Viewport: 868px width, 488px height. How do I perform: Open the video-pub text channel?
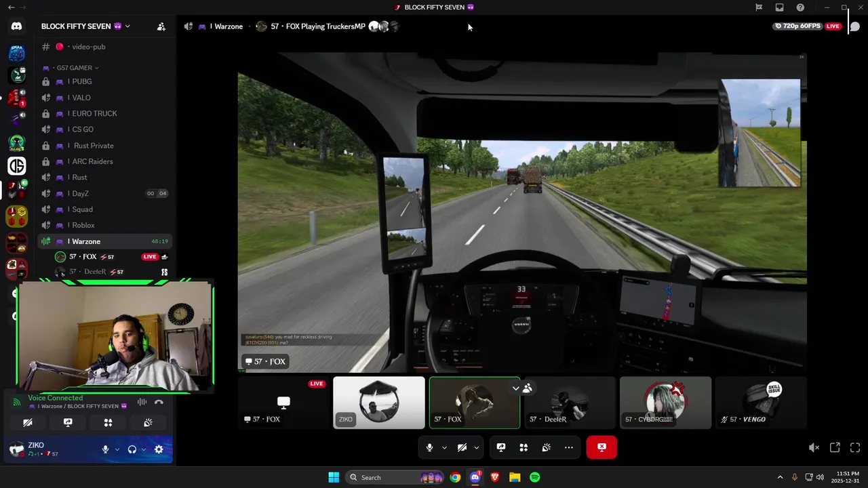pos(105,47)
